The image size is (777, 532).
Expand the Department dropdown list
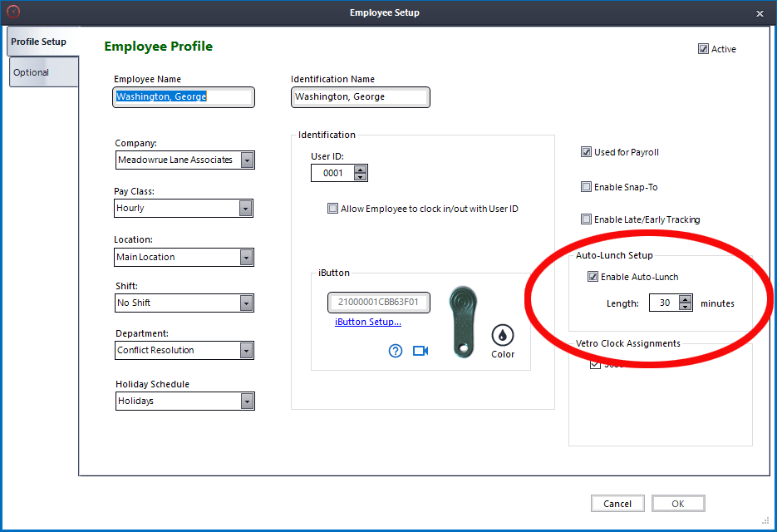tap(246, 351)
